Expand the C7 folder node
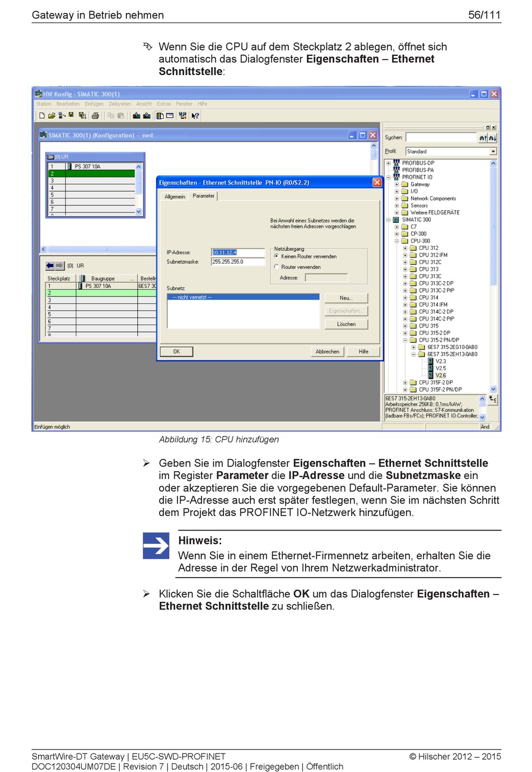This screenshot has height=772, width=532. pyautogui.click(x=396, y=227)
